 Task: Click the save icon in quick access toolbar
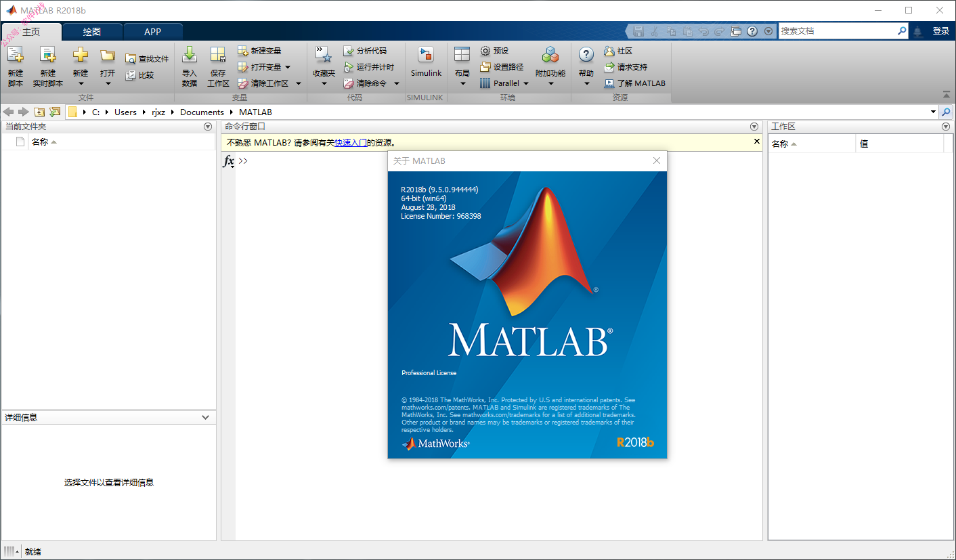click(x=638, y=31)
